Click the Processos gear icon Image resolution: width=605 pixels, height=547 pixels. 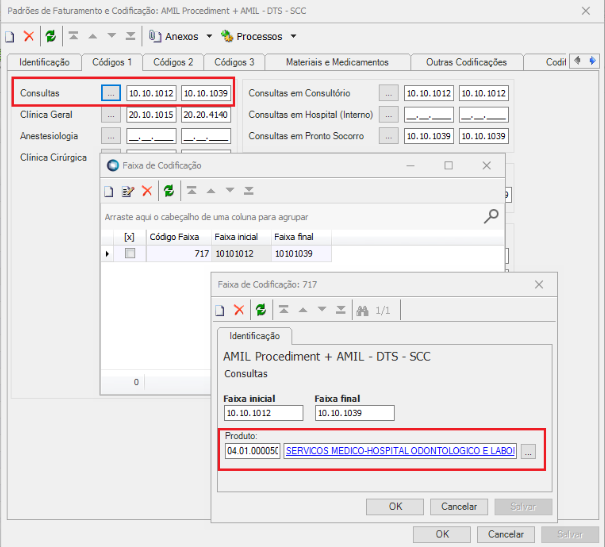point(227,36)
